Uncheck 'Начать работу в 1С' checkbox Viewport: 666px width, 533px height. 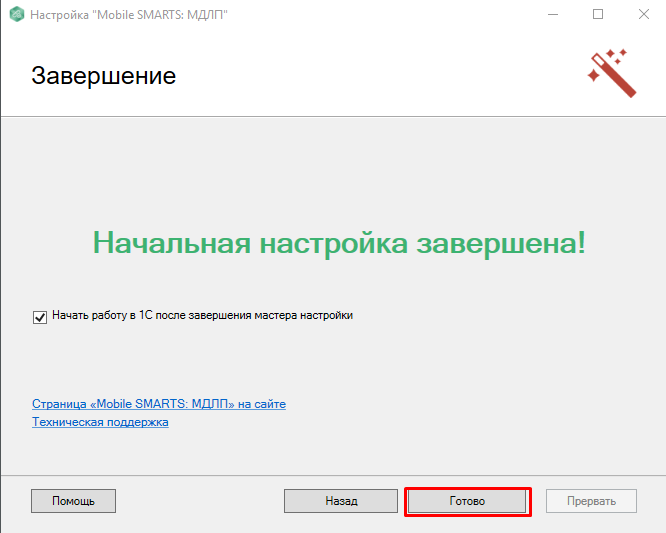tap(40, 317)
